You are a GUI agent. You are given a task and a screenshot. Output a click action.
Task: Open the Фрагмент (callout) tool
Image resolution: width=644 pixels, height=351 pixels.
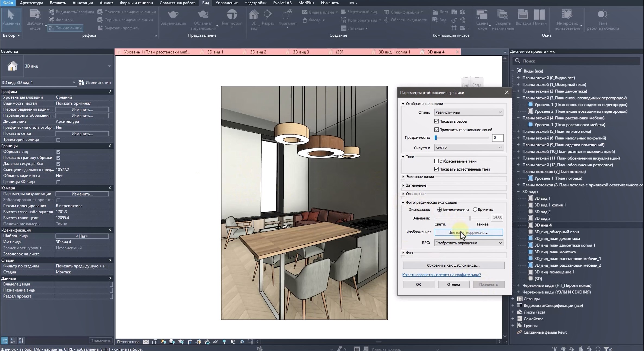pyautogui.click(x=287, y=18)
